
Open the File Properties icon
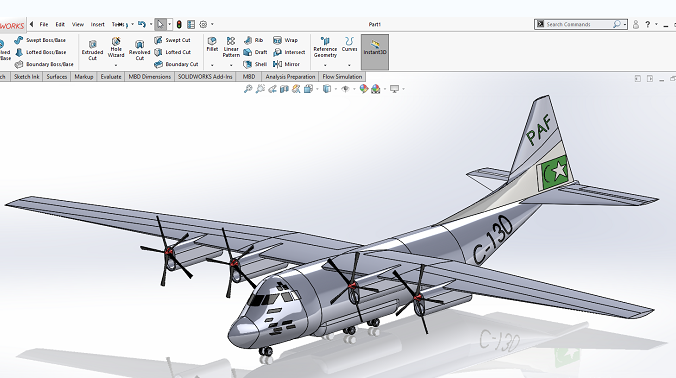click(191, 25)
